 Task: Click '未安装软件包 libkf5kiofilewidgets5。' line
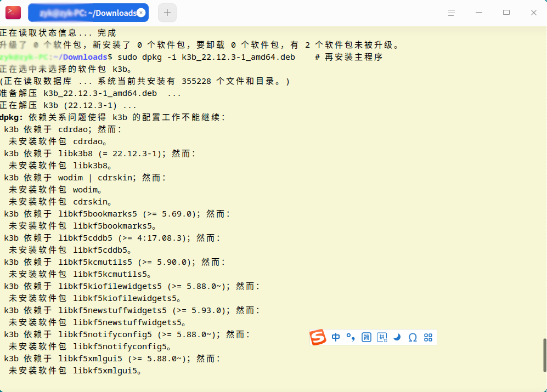pos(94,298)
